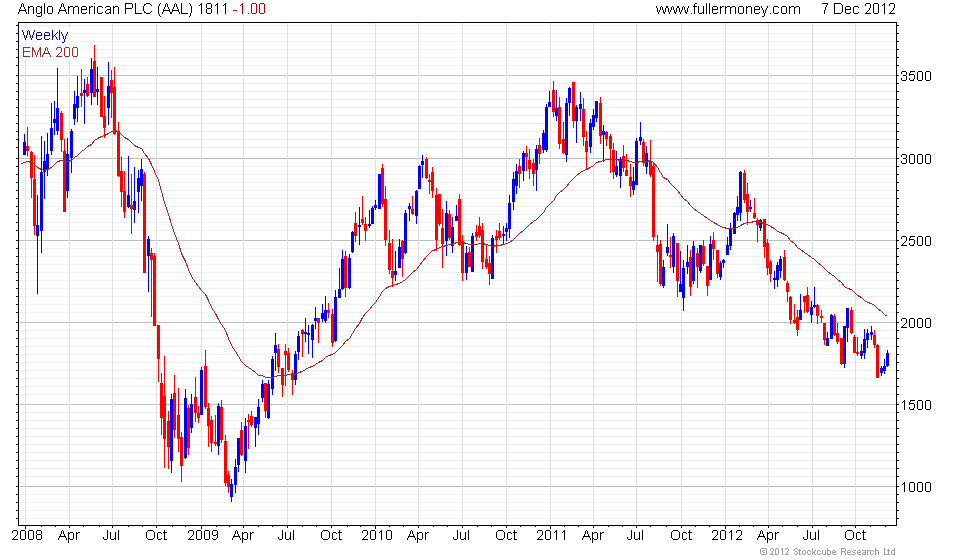Viewport: 980px width, 560px height.
Task: Click the 7 Dec 2012 date
Action: tap(858, 9)
